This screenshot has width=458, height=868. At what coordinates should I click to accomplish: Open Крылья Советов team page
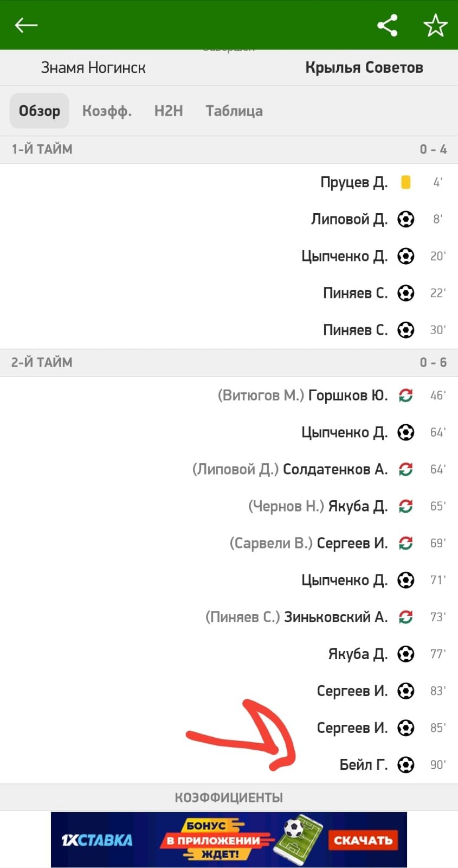(364, 68)
